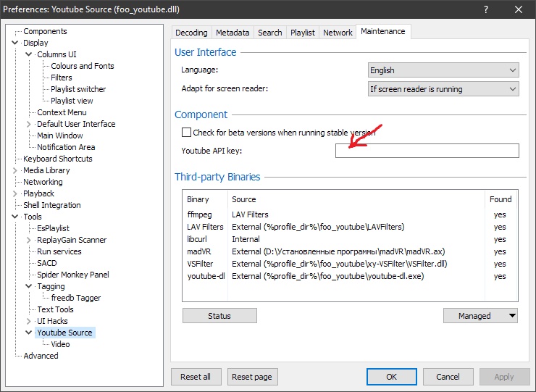The height and width of the screenshot is (392, 536).
Task: Switch to the Decoding tab
Action: click(191, 33)
